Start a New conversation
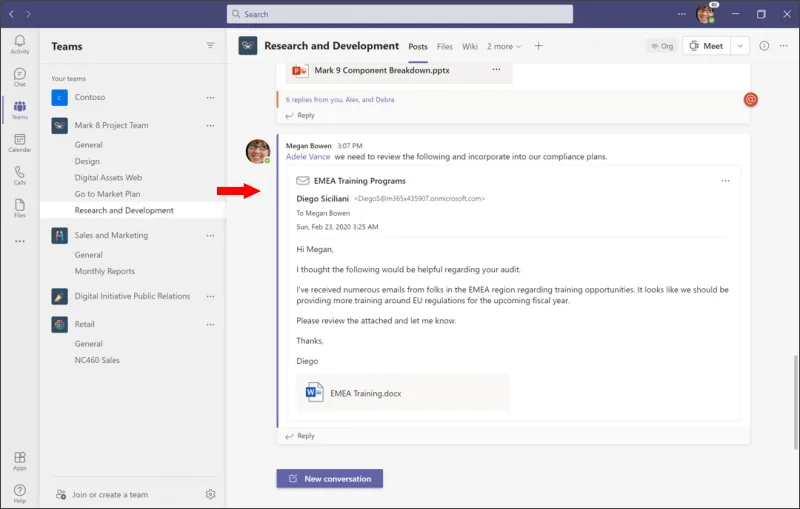Image resolution: width=800 pixels, height=509 pixels. pos(330,478)
